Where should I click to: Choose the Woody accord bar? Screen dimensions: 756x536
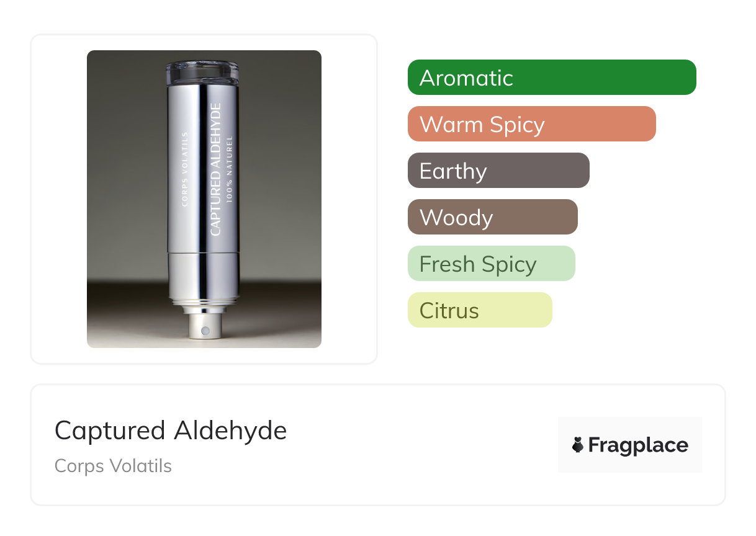tap(492, 217)
